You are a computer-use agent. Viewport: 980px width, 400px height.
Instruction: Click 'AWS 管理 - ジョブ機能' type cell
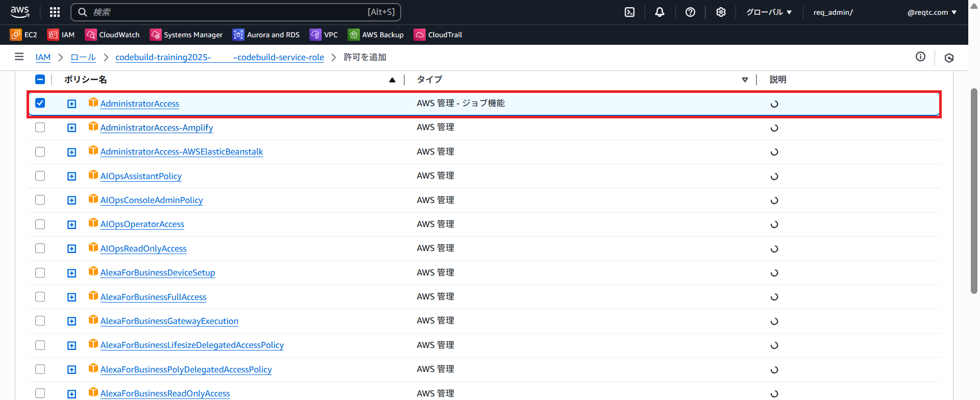(461, 103)
